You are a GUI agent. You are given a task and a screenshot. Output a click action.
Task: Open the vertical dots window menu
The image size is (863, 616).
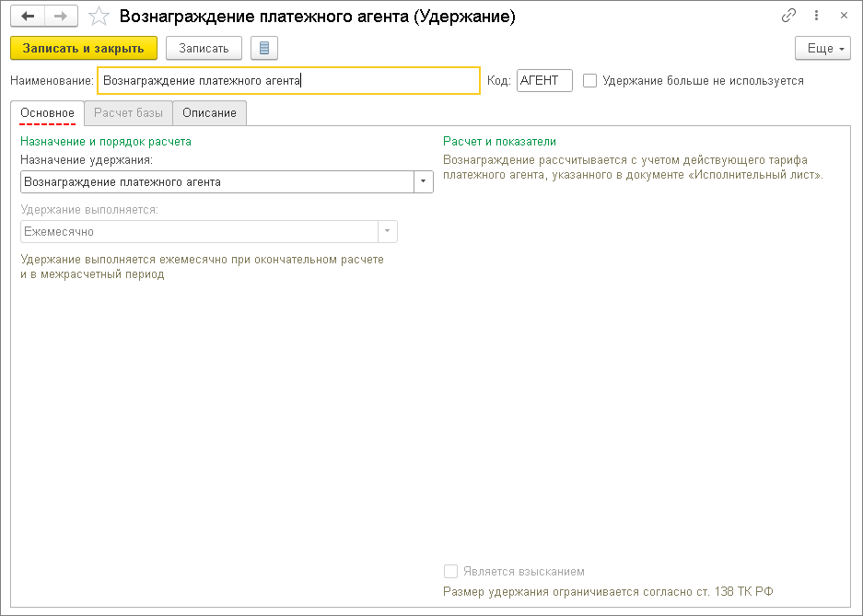pyautogui.click(x=816, y=17)
